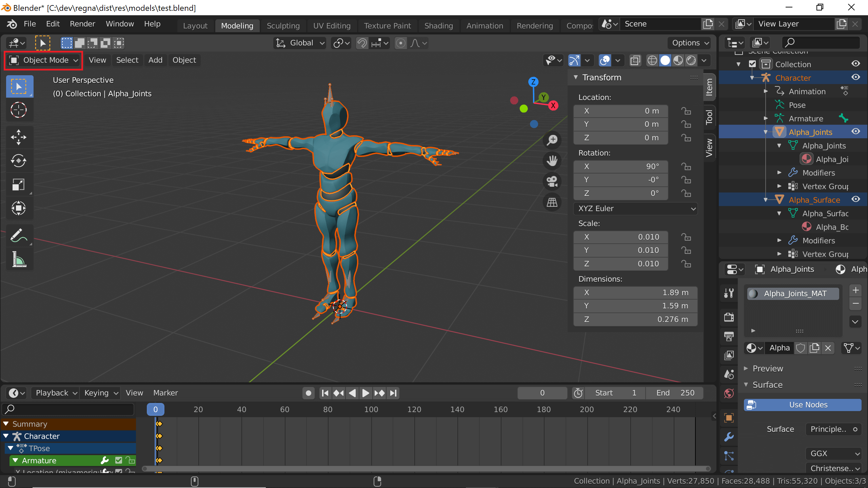Toggle X-ray display icon
Screen dimensions: 868x488
pyautogui.click(x=635, y=60)
